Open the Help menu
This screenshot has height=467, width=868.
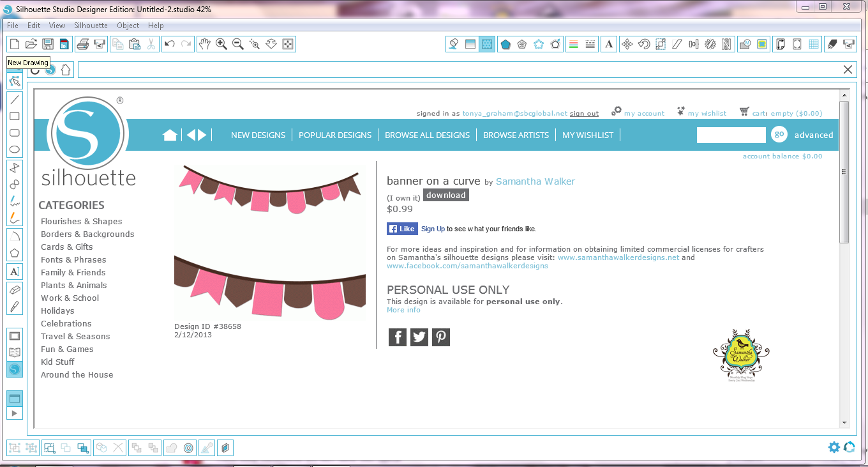click(x=156, y=26)
